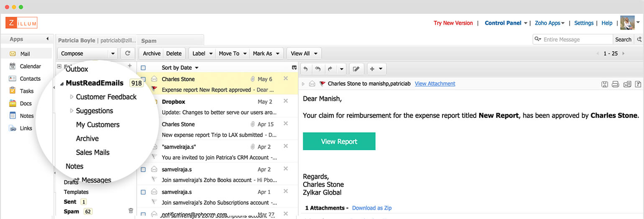The width and height of the screenshot is (644, 219).
Task: Click the Reply All icon
Action: point(318,69)
